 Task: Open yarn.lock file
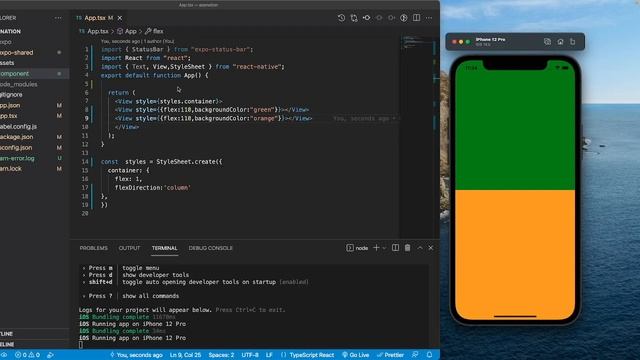coord(33,169)
